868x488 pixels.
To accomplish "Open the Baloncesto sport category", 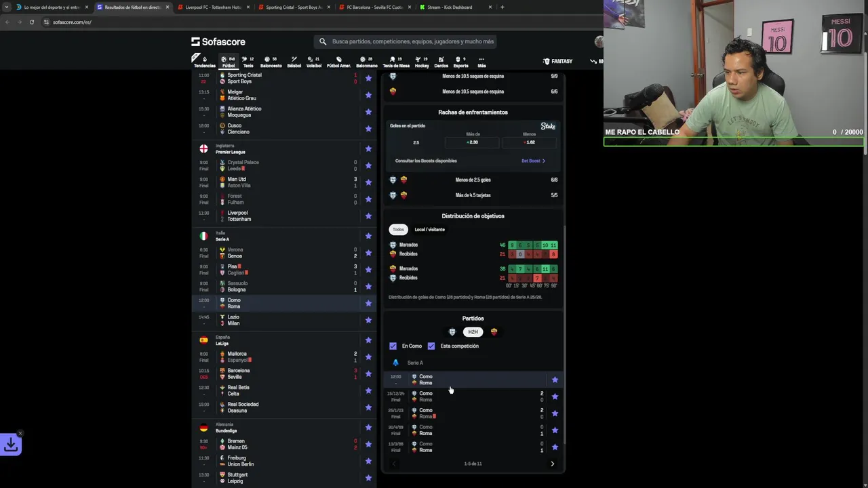I will coord(271,62).
